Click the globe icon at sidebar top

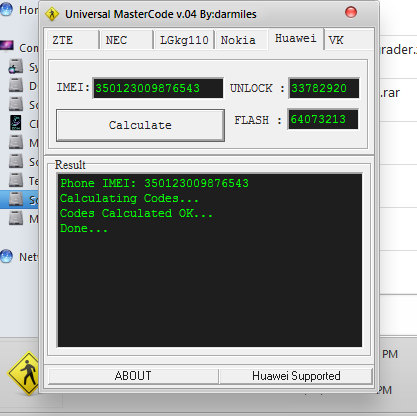(x=7, y=9)
